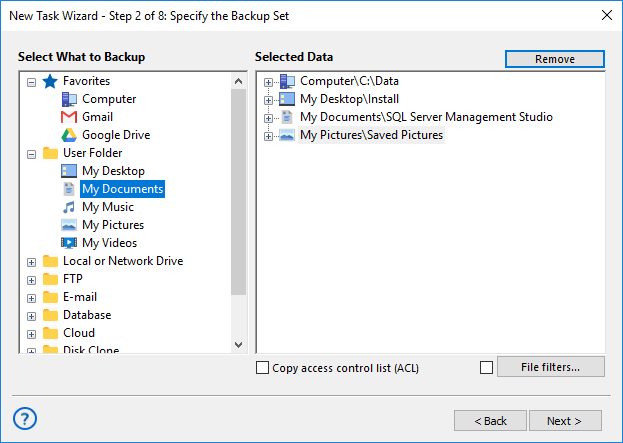Click the Gmail icon in Favorites

tap(69, 117)
